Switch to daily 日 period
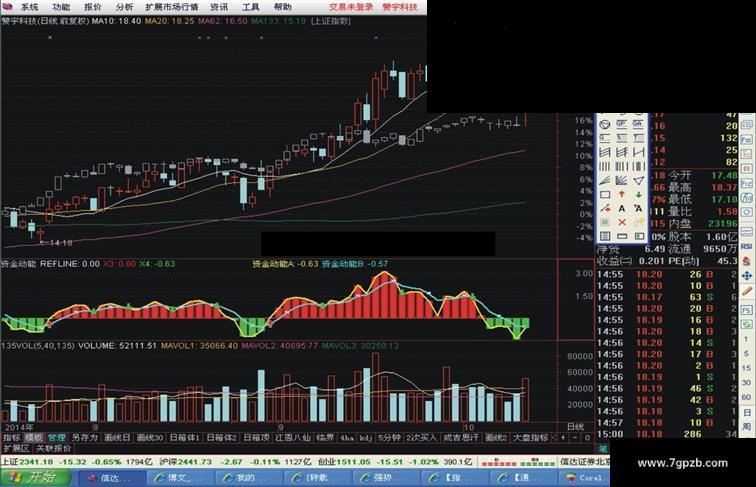The height and width of the screenshot is (487, 756). pyautogui.click(x=746, y=413)
